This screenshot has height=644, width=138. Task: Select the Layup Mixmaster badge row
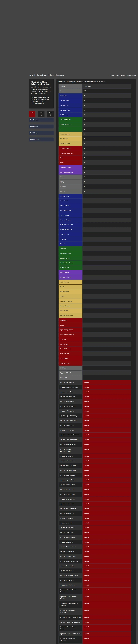[x=95, y=210]
